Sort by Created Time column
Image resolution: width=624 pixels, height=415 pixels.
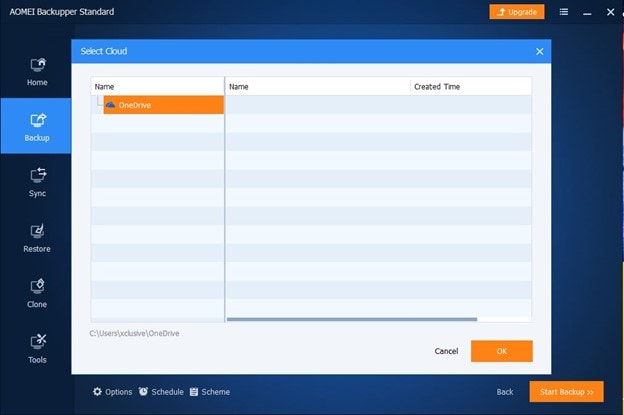(x=471, y=86)
